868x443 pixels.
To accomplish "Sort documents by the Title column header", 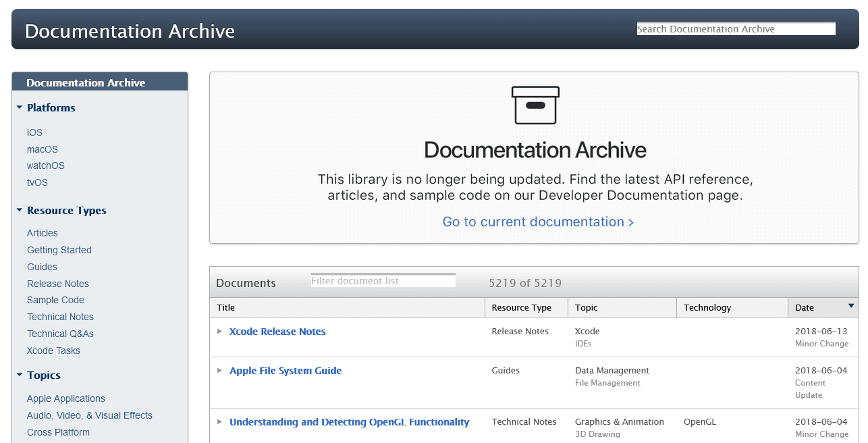I will pyautogui.click(x=225, y=307).
